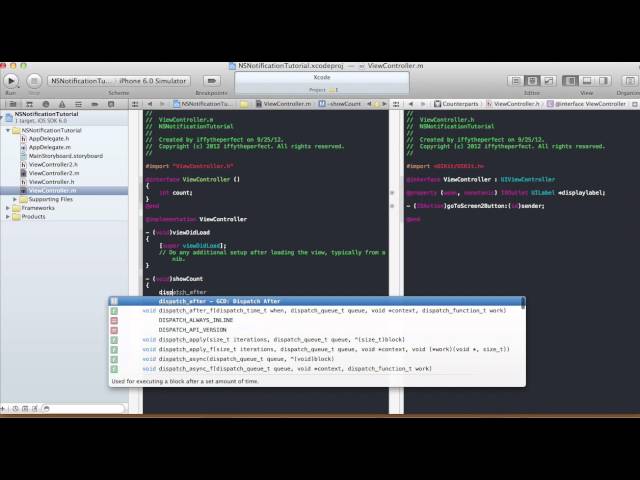This screenshot has height=480, width=640.
Task: Go forward in assistant editor history
Action: tap(423, 104)
